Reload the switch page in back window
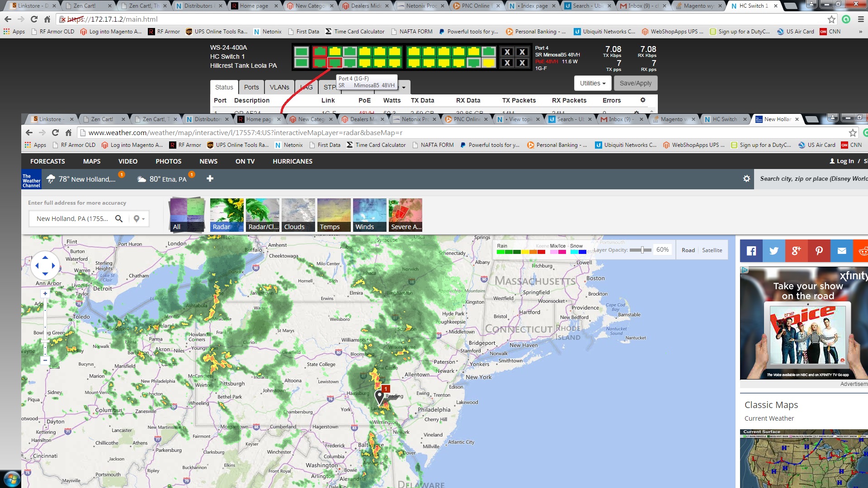The width and height of the screenshot is (868, 488). (34, 19)
